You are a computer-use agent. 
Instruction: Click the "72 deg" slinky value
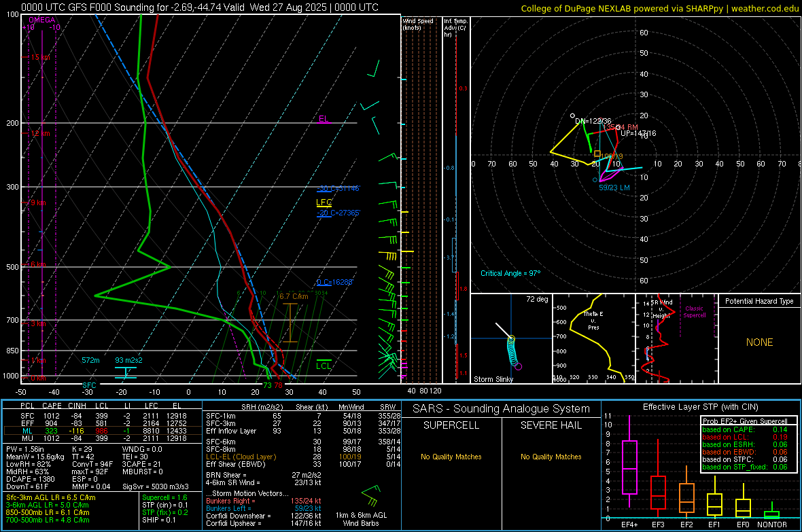click(x=537, y=299)
